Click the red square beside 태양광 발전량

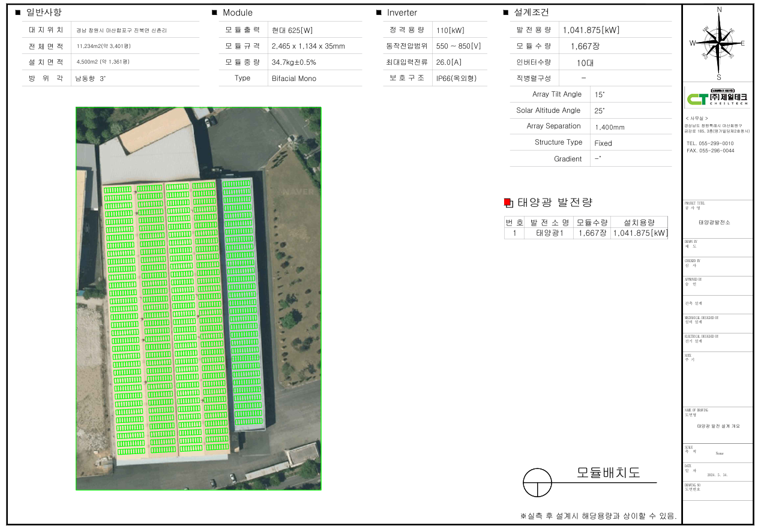click(x=508, y=203)
